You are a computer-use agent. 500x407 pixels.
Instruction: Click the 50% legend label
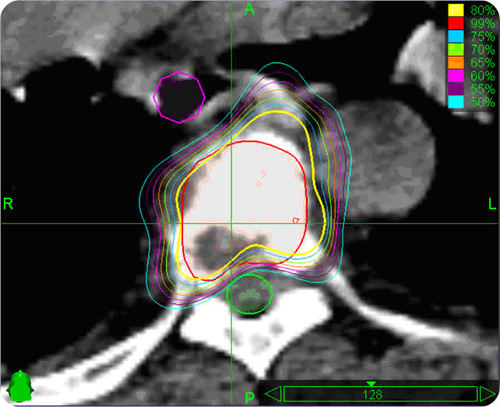pyautogui.click(x=482, y=102)
